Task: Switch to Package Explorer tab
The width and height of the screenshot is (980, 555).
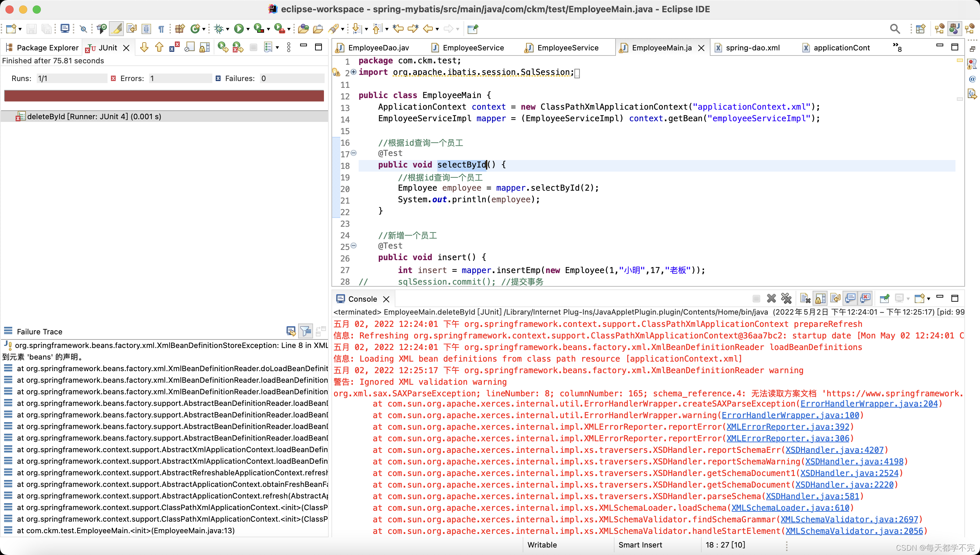Action: tap(42, 48)
